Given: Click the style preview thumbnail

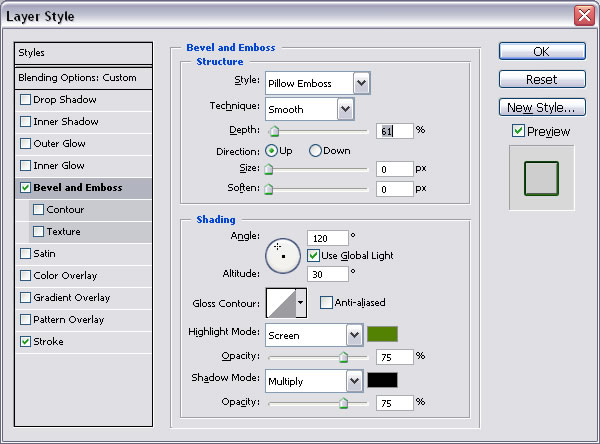Looking at the screenshot, I should tap(541, 177).
